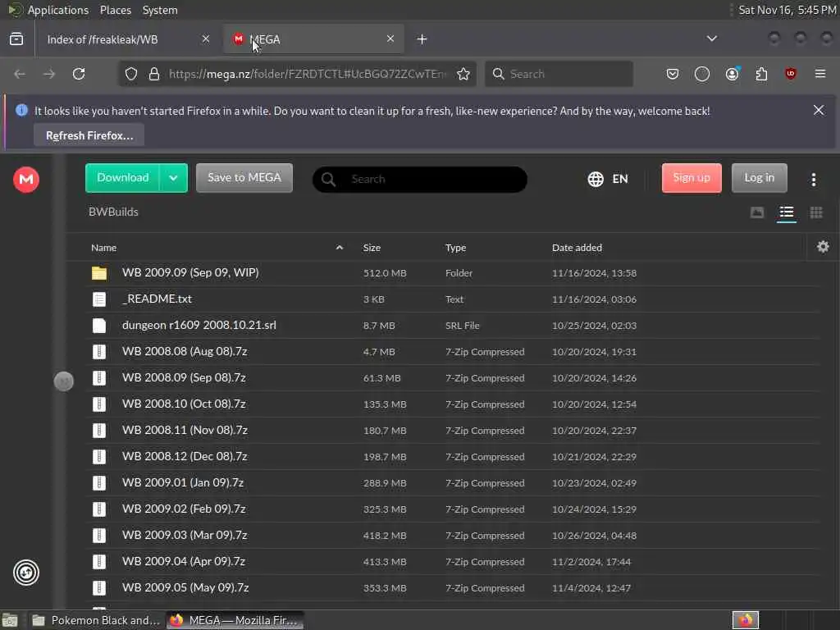This screenshot has height=630, width=840.
Task: Click MEGA — Mozilla Firefox taskbar entry
Action: (x=235, y=620)
